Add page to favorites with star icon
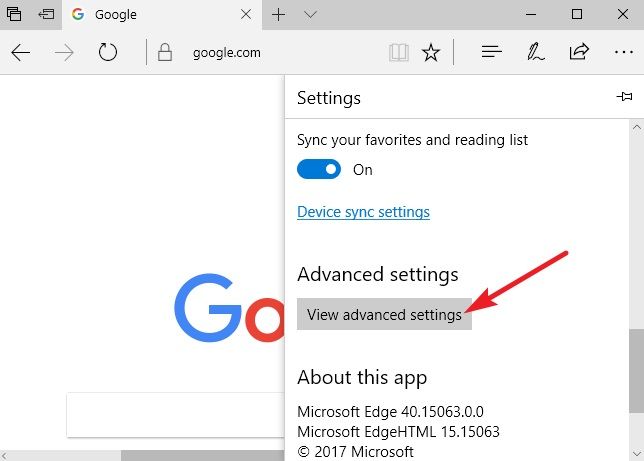This screenshot has height=461, width=644. (431, 53)
